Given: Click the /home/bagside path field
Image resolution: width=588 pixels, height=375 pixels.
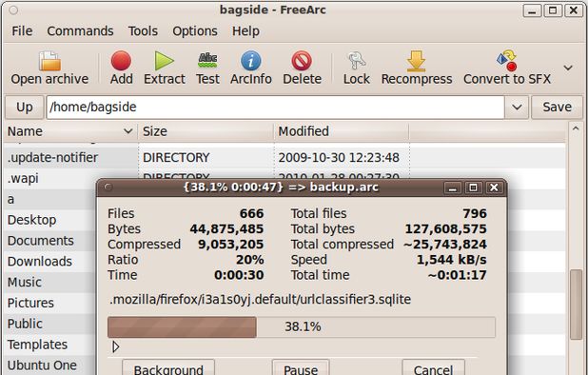Looking at the screenshot, I should tap(275, 108).
